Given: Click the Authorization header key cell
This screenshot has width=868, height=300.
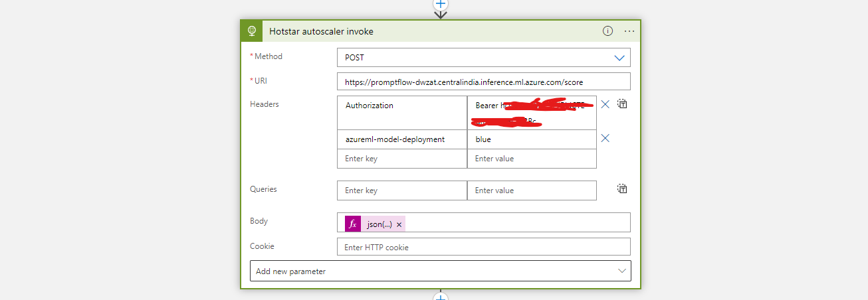Looking at the screenshot, I should point(402,113).
